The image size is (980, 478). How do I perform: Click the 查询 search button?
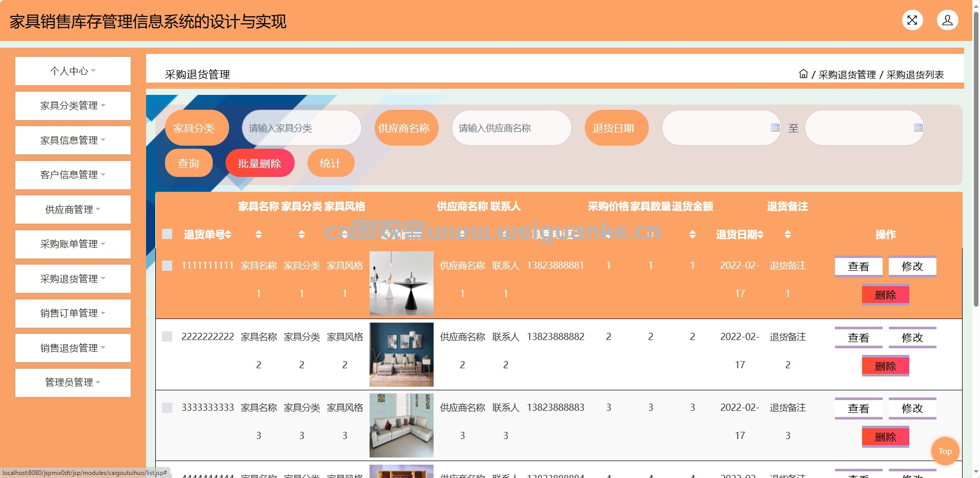(x=189, y=163)
